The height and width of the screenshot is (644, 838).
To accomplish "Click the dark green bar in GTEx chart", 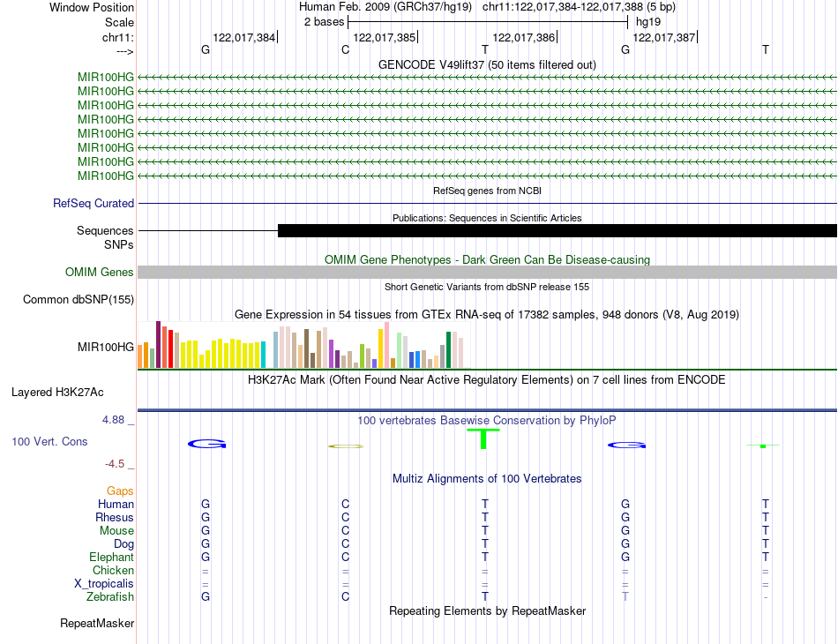I will [449, 350].
